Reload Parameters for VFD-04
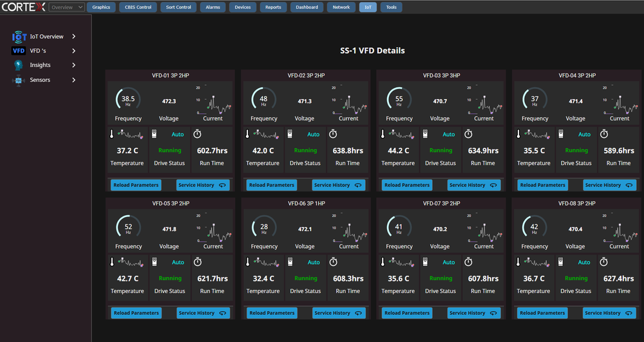Screen dimensions: 644x342 click(x=542, y=185)
